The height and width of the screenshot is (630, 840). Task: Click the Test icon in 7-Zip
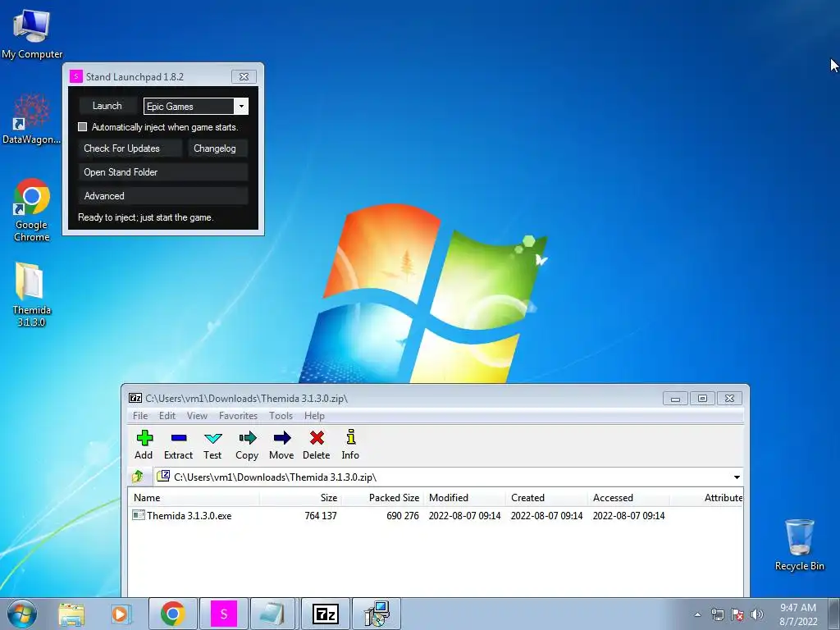(212, 438)
